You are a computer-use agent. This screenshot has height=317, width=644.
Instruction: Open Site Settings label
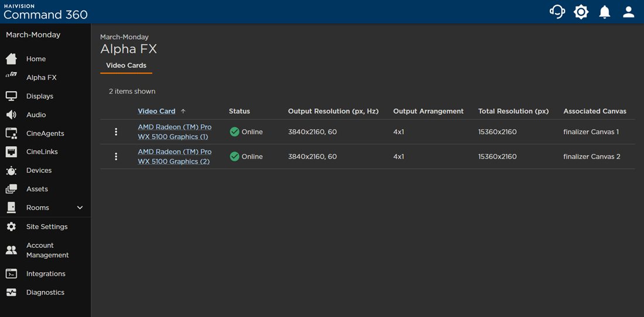pos(47,226)
